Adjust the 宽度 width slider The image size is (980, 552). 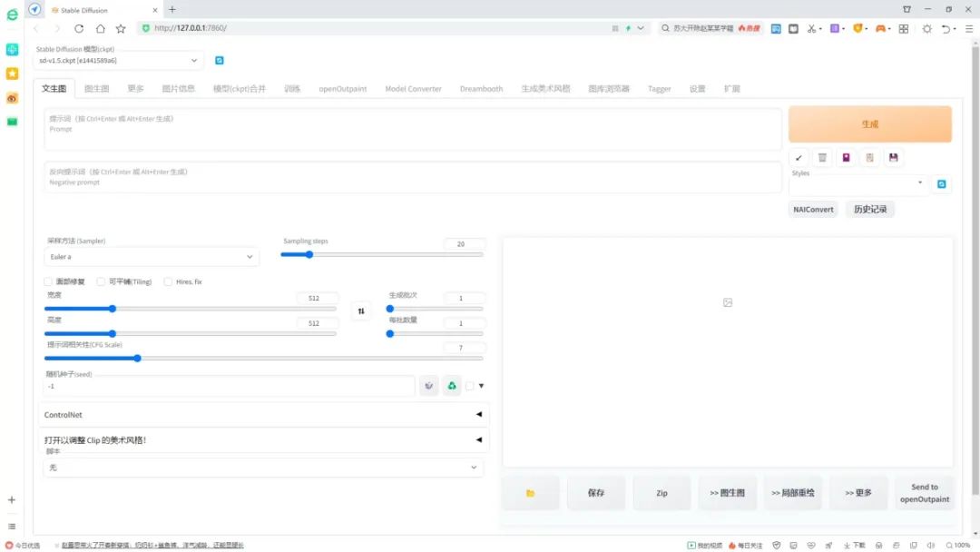coord(190,309)
